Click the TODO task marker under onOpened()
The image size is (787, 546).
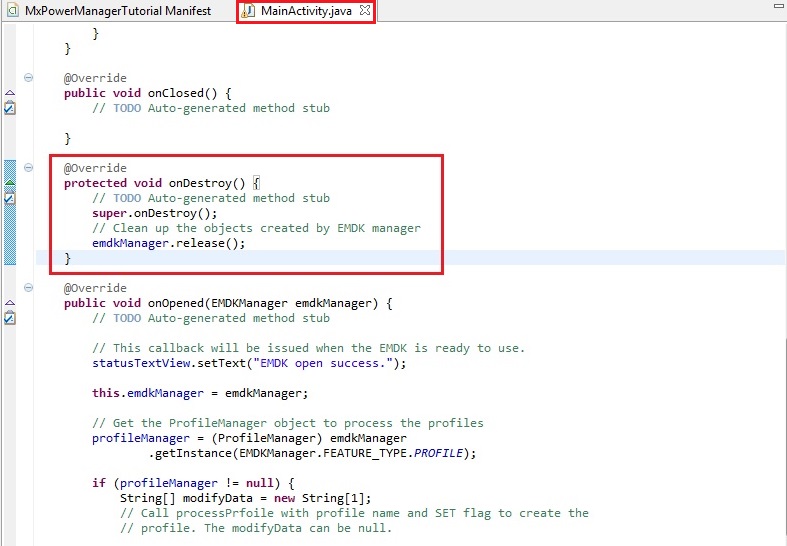(9, 318)
